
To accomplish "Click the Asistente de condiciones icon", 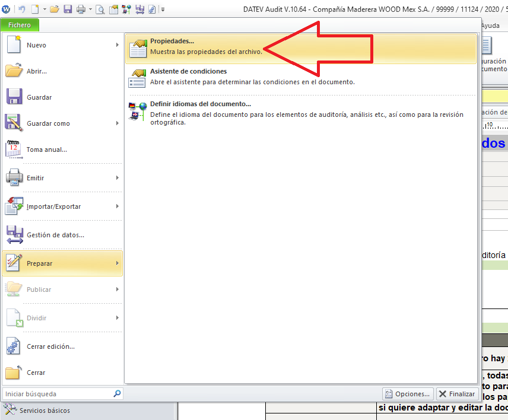I will [137, 78].
